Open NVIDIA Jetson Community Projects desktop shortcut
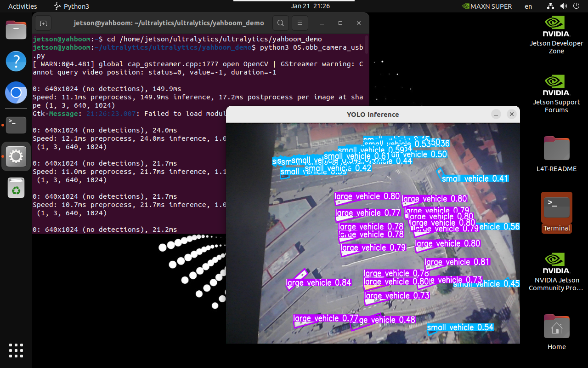The image size is (588, 368). click(556, 271)
